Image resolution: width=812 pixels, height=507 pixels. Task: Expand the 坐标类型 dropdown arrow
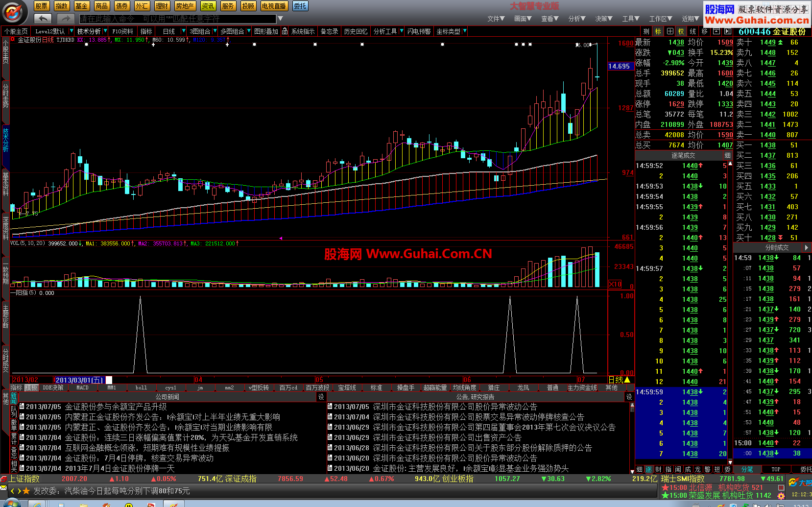point(464,31)
